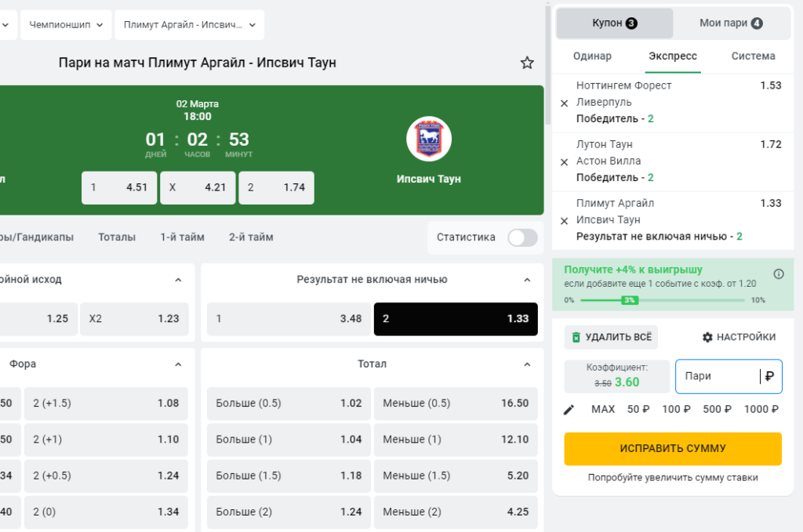
Task: Deselect draw-no-bet outcome 2 at 1.33
Action: click(x=456, y=319)
